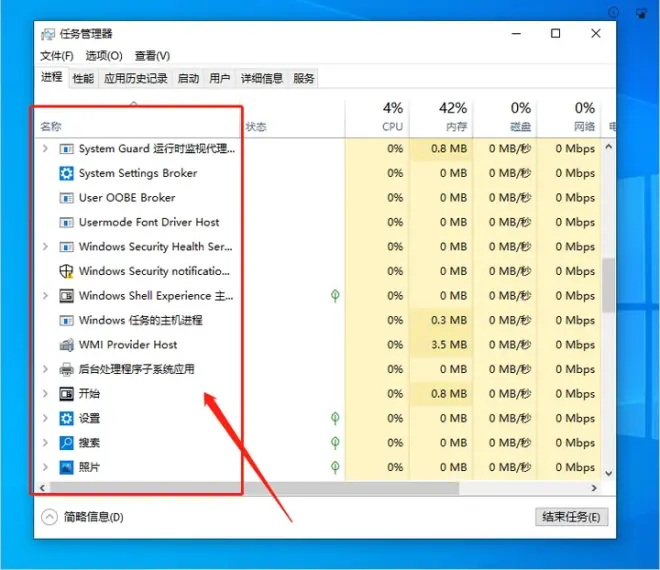
Task: Click the System Guard process icon
Action: click(66, 149)
